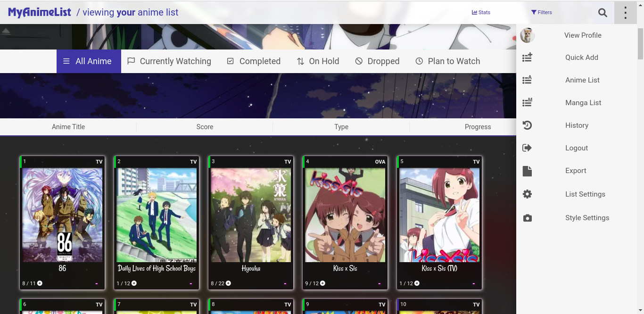Open the search magnifier icon
Image resolution: width=644 pixels, height=314 pixels.
pyautogui.click(x=603, y=13)
